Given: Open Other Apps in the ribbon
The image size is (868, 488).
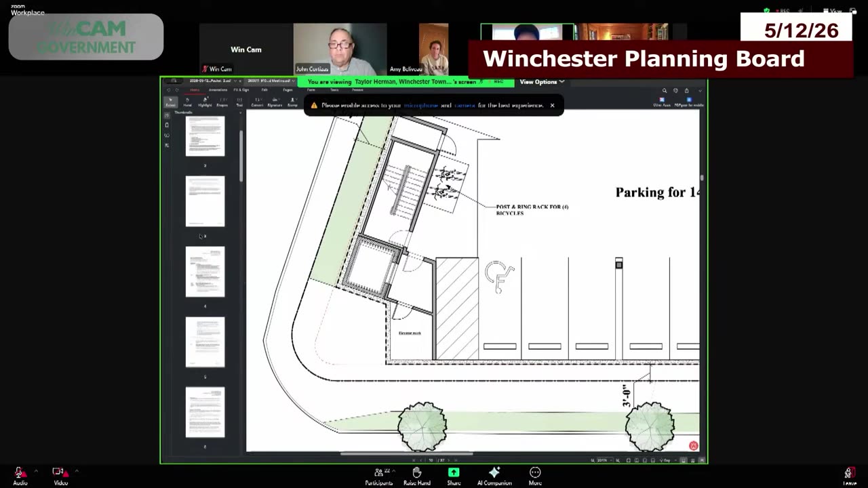Looking at the screenshot, I should point(662,102).
